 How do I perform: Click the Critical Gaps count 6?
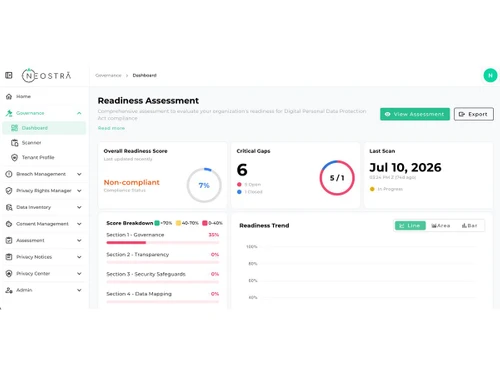pyautogui.click(x=242, y=170)
